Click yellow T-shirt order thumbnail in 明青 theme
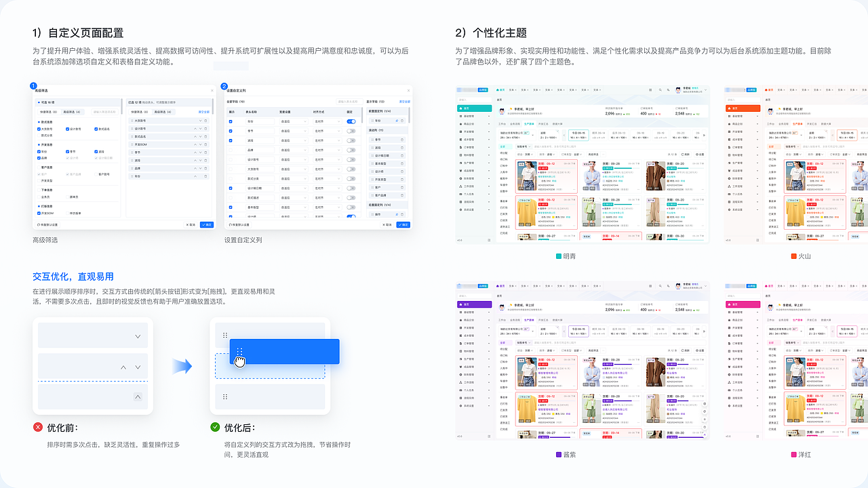Viewport: 868px width, 488px height. [527, 212]
